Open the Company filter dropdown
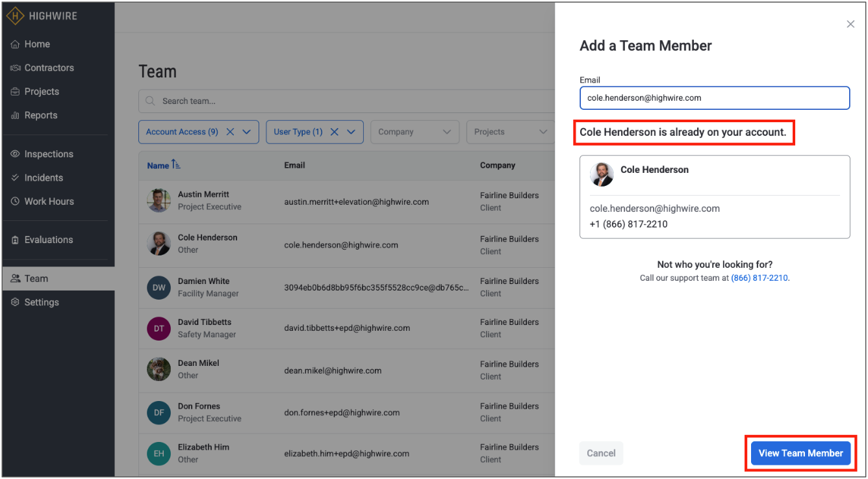This screenshot has height=479, width=868. click(415, 132)
